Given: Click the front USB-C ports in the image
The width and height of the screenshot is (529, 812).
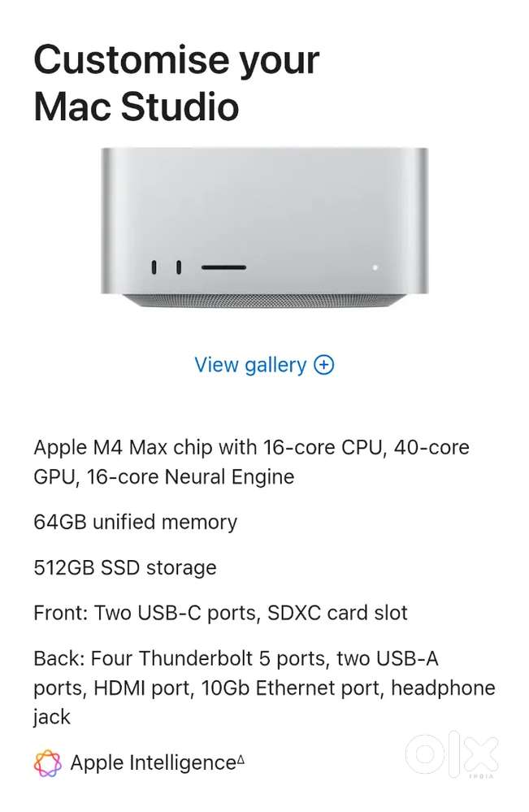Looking at the screenshot, I should [x=166, y=265].
